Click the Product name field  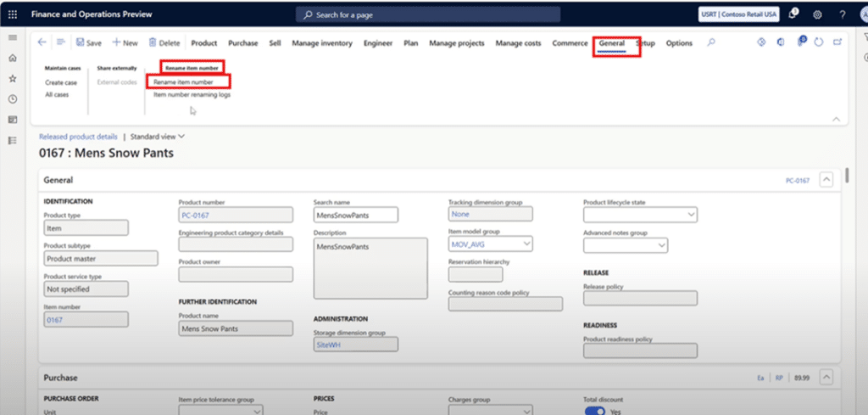coord(236,328)
